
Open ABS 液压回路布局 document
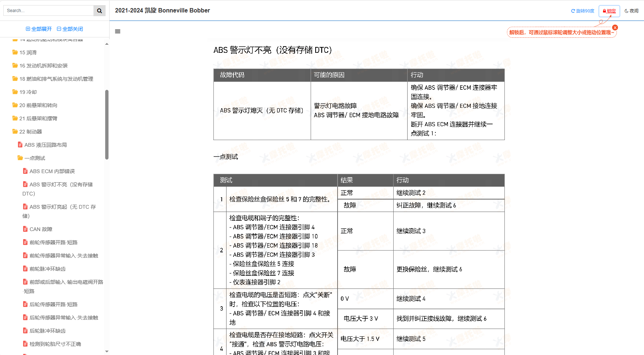[46, 145]
